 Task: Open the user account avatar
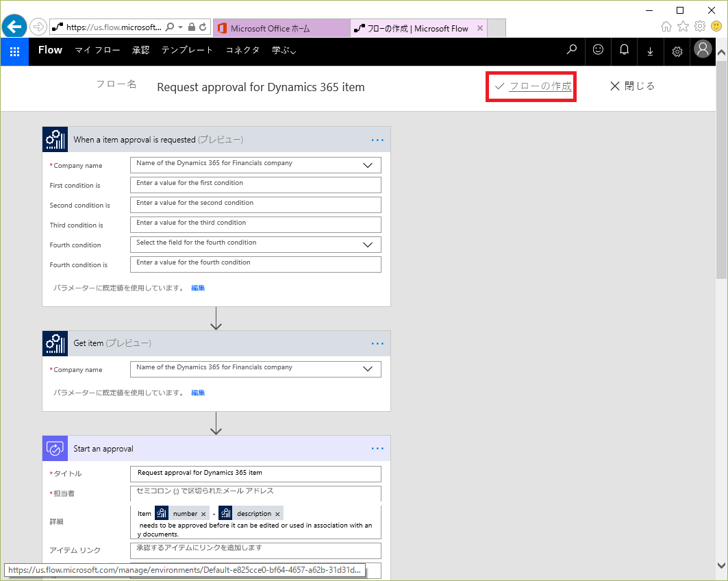703,49
